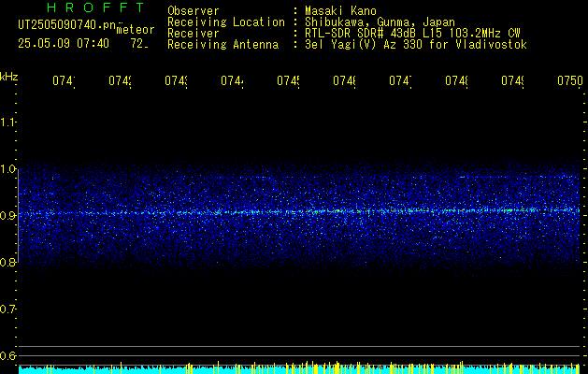Click the 0.7 kHz frequency label
588x374 pixels.
coord(7,309)
